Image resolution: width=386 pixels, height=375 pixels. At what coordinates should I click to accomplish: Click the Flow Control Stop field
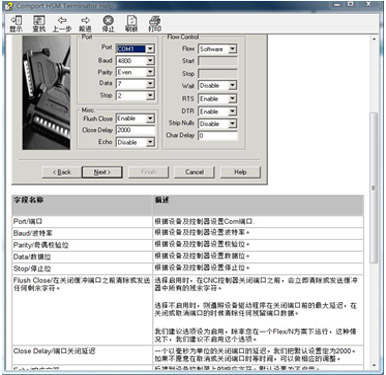pos(217,74)
